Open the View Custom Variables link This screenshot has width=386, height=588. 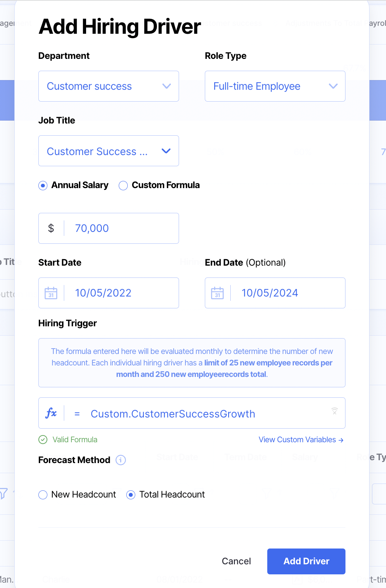301,440
